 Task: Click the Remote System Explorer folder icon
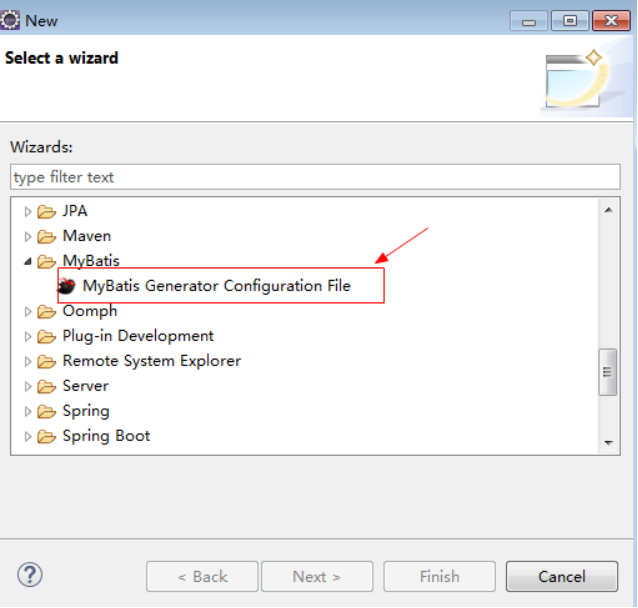click(x=46, y=361)
